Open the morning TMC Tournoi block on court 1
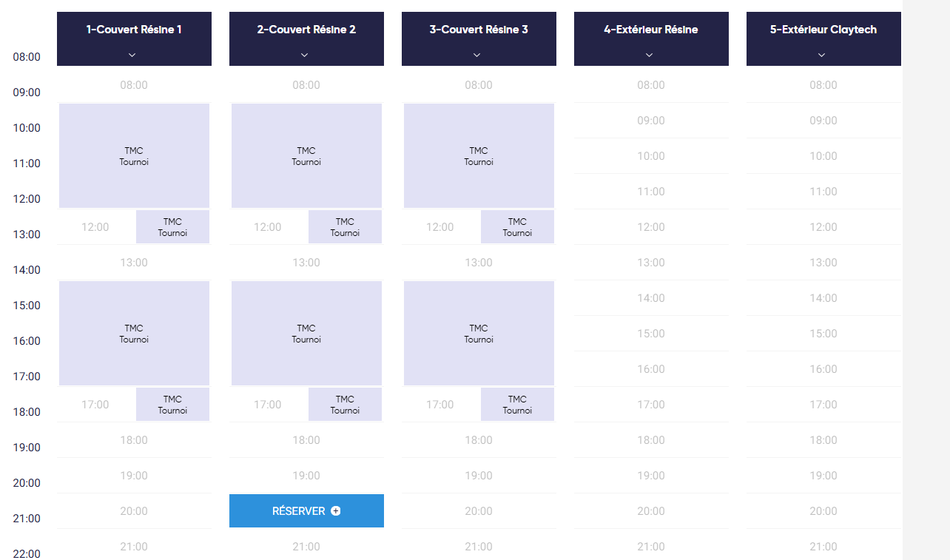The image size is (950, 560). [134, 156]
